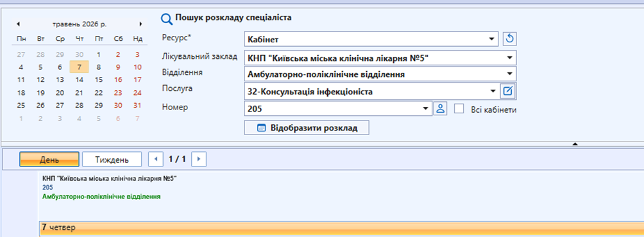Select May 1 in the calendar

coord(99,54)
